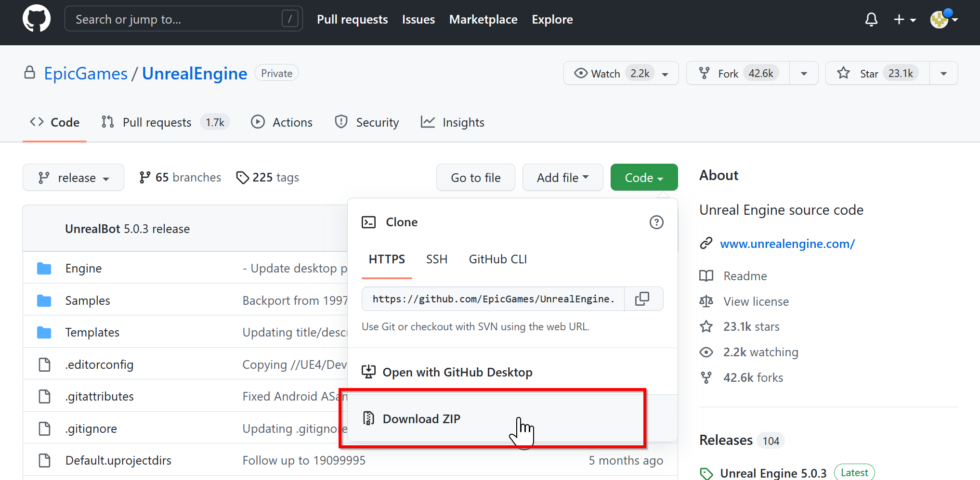Open the GitHub home logo

(x=37, y=19)
